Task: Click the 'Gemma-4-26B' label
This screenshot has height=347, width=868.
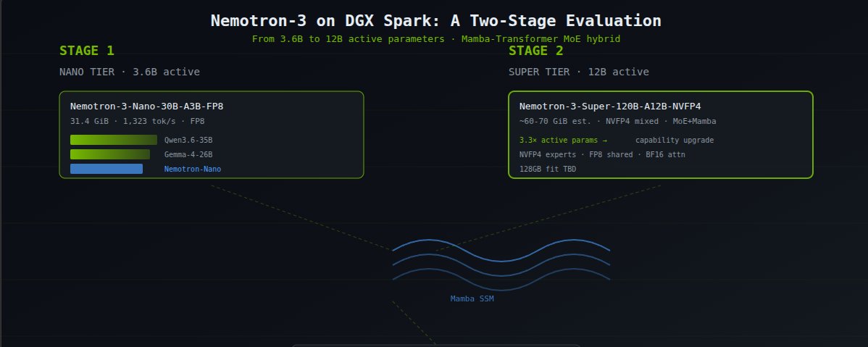Action: pos(188,154)
